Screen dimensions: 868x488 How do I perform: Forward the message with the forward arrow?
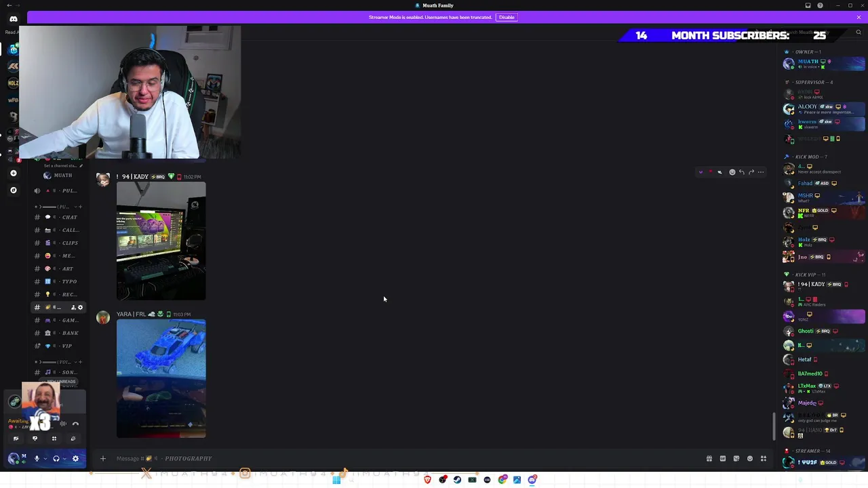pyautogui.click(x=751, y=172)
